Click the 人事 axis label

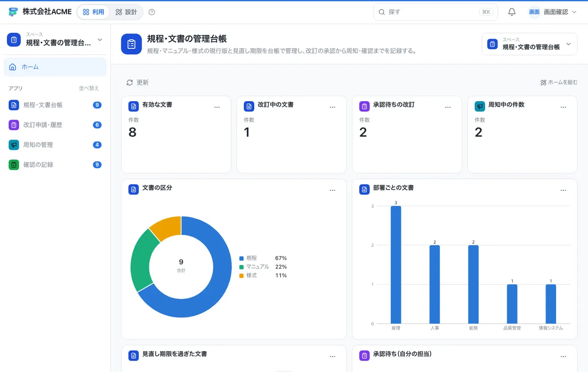(x=435, y=328)
